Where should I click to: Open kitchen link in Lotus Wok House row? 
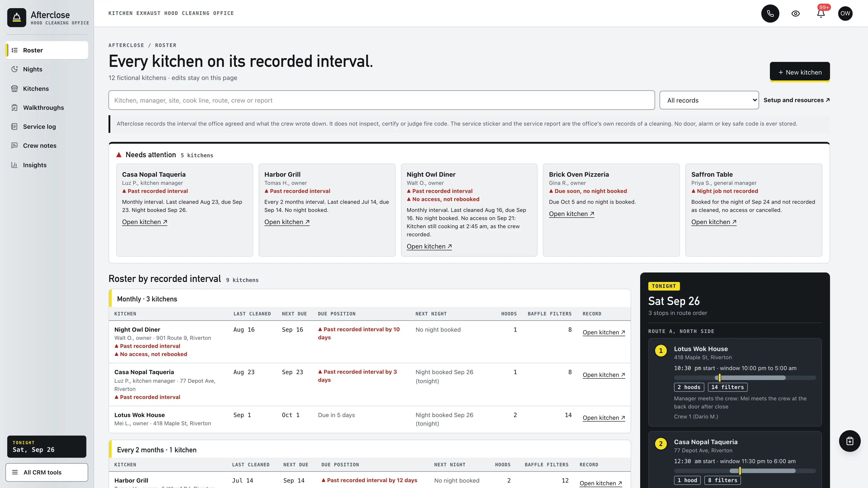pos(604,418)
